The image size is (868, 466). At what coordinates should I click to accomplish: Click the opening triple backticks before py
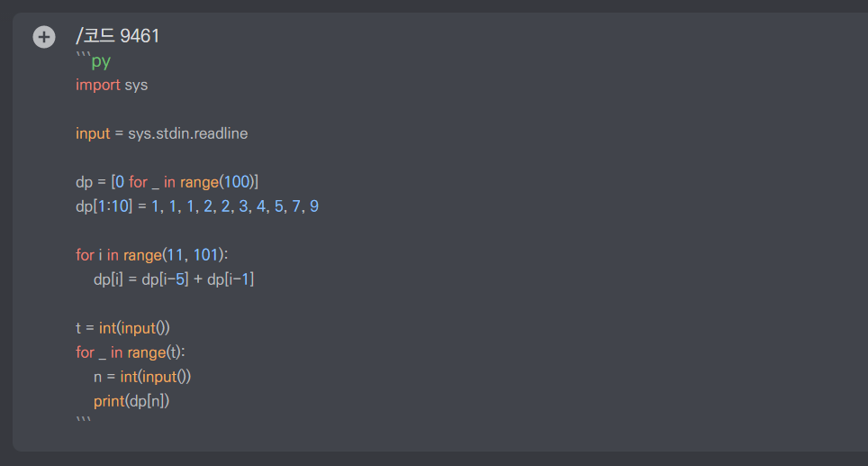(83, 57)
